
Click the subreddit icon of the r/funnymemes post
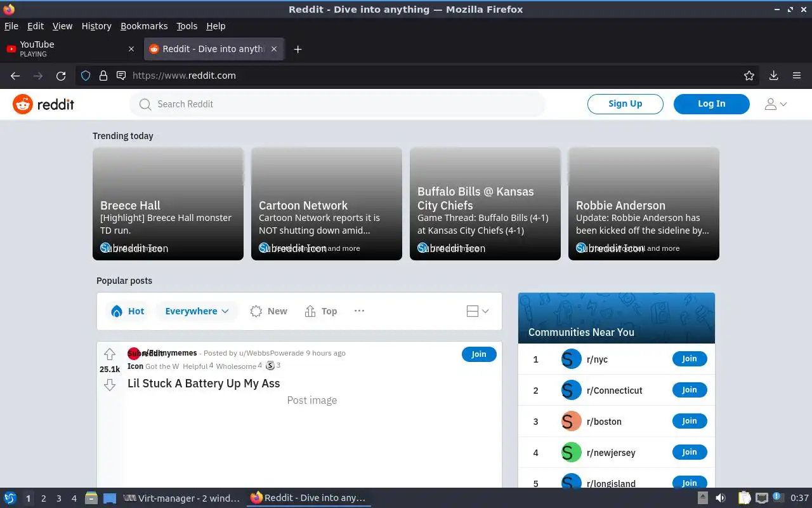tap(134, 354)
